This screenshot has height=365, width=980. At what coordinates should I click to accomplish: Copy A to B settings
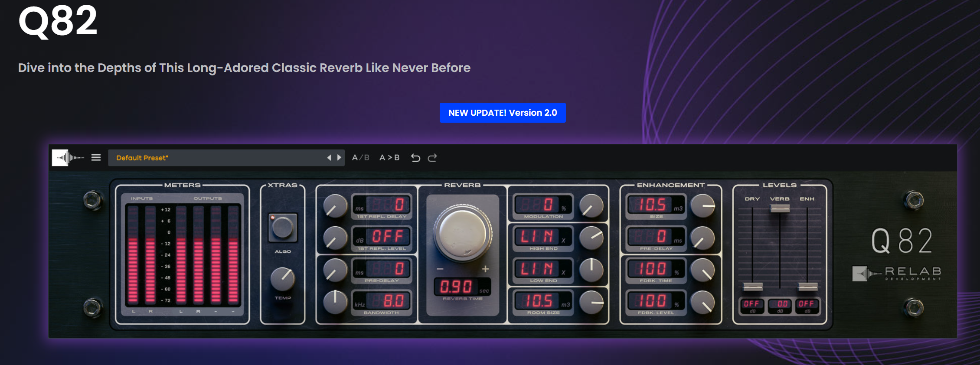click(389, 158)
